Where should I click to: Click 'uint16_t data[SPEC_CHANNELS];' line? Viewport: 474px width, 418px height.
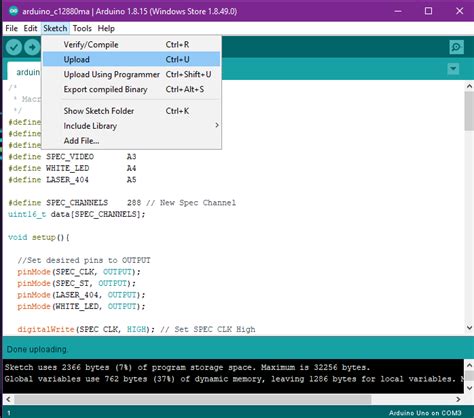(x=77, y=214)
